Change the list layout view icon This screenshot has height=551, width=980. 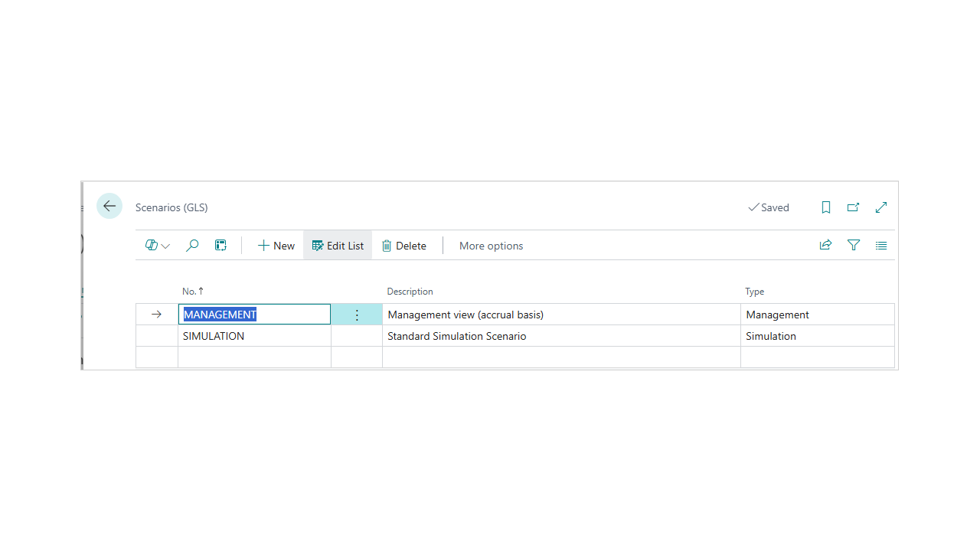pyautogui.click(x=881, y=246)
